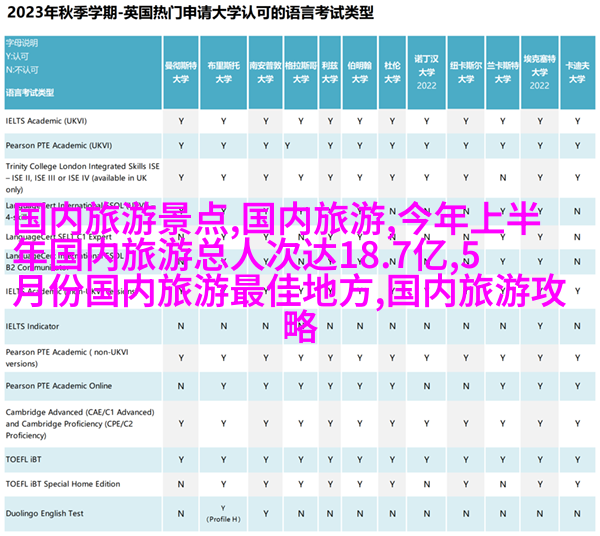Select the 纽卡斯尔大学 column header
Screen dimensions: 600x536
(x=466, y=72)
